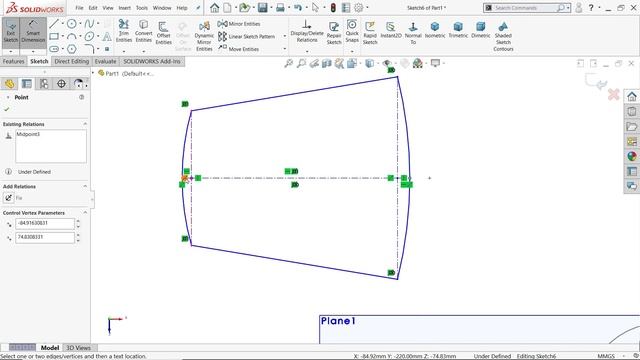This screenshot has width=640, height=360.
Task: Select the Smart Dimension tool
Action: [x=33, y=32]
